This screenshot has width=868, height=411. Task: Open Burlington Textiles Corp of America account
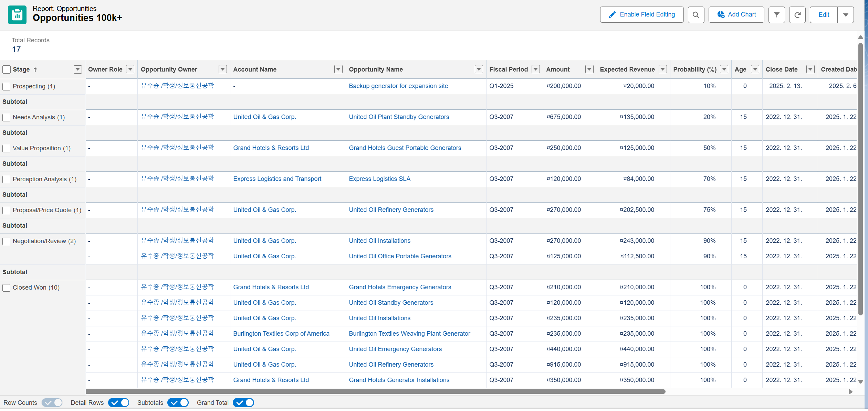pos(281,334)
